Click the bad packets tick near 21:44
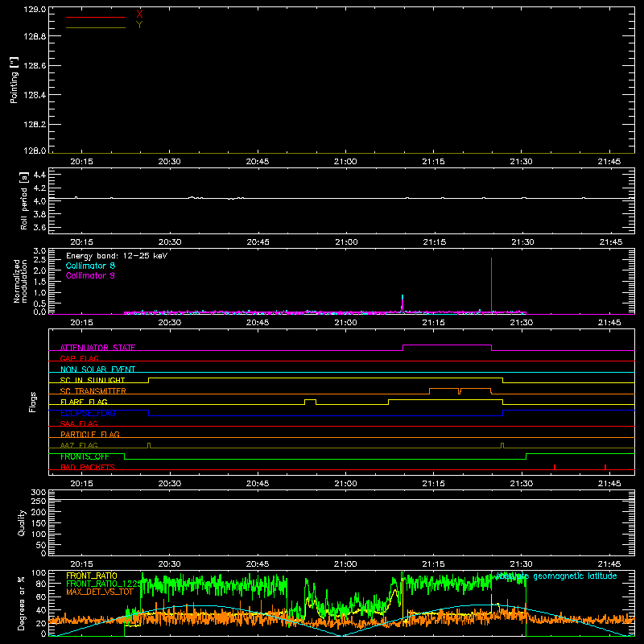 point(605,467)
